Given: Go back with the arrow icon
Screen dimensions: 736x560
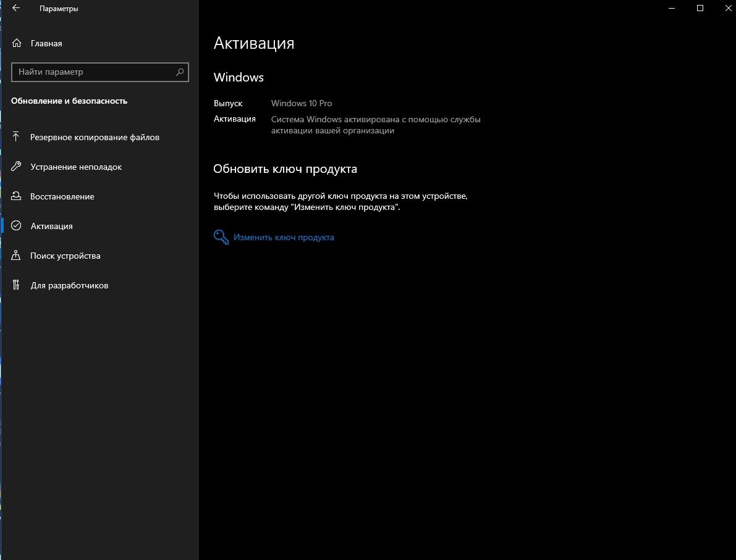Looking at the screenshot, I should [16, 9].
